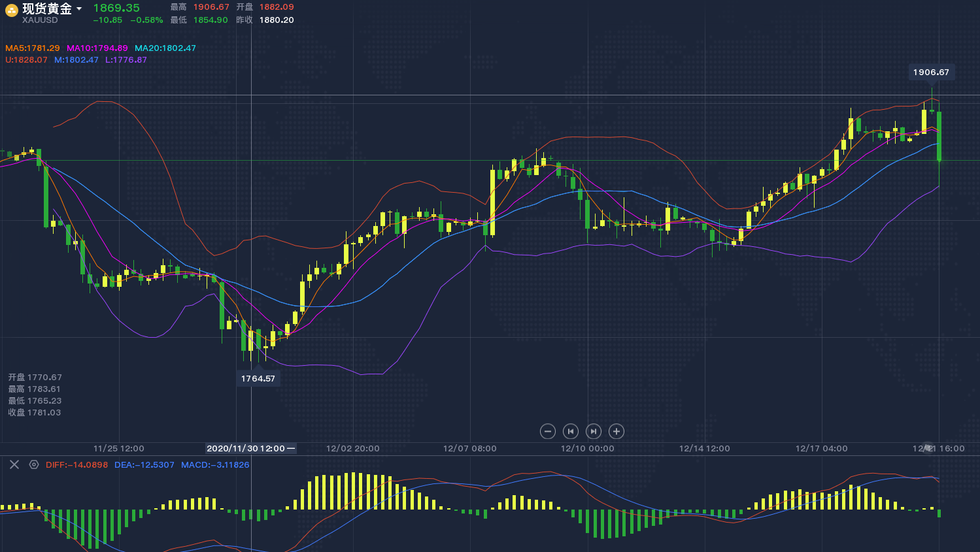Jump to earliest data with skip-back button
Image resolution: width=980 pixels, height=552 pixels.
(571, 431)
